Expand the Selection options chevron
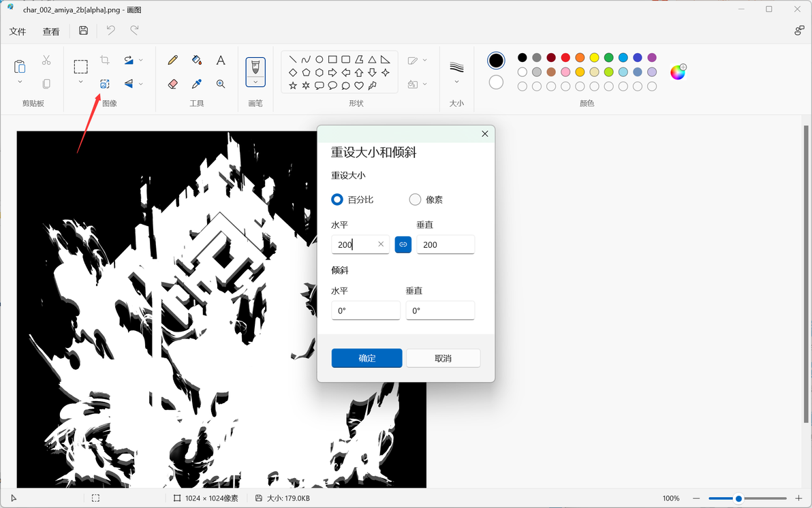Viewport: 812px width, 508px height. click(x=81, y=82)
